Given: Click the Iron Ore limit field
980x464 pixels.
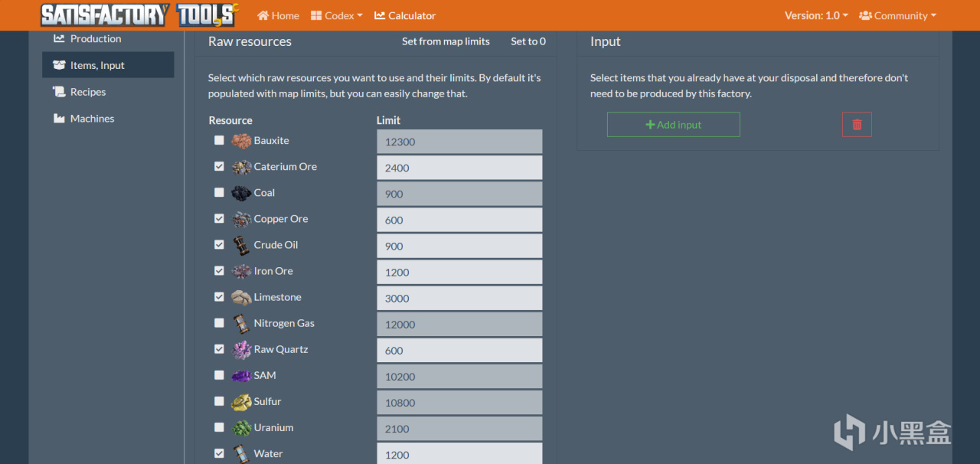Looking at the screenshot, I should 459,272.
